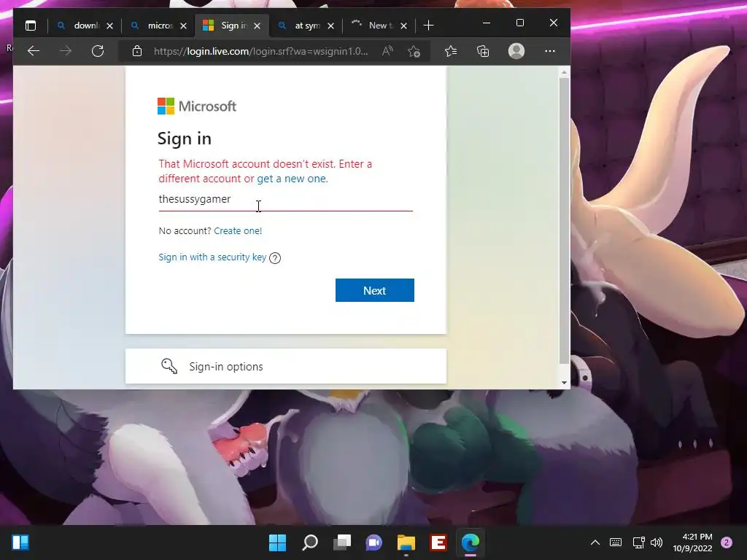Activate Read aloud icon in address bar

[x=388, y=51]
